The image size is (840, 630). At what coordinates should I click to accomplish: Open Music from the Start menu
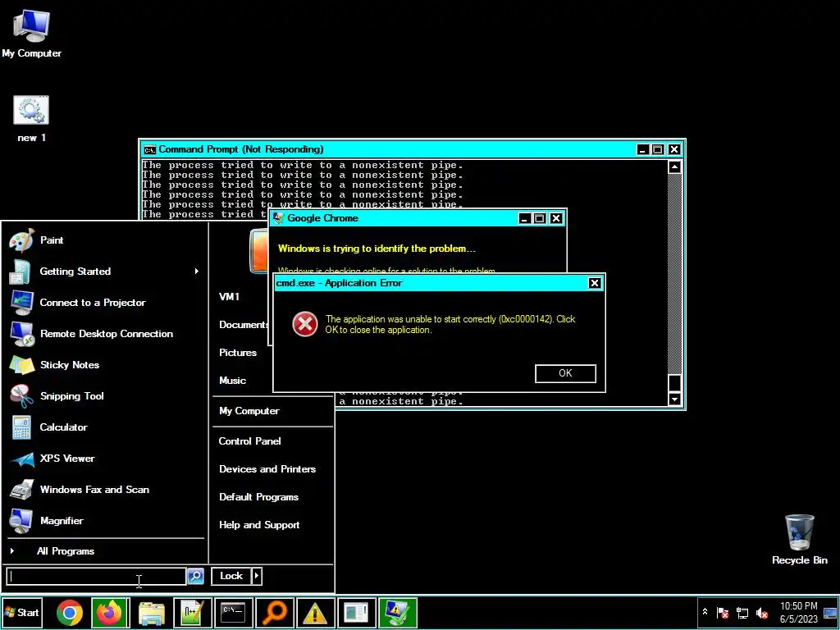point(232,381)
